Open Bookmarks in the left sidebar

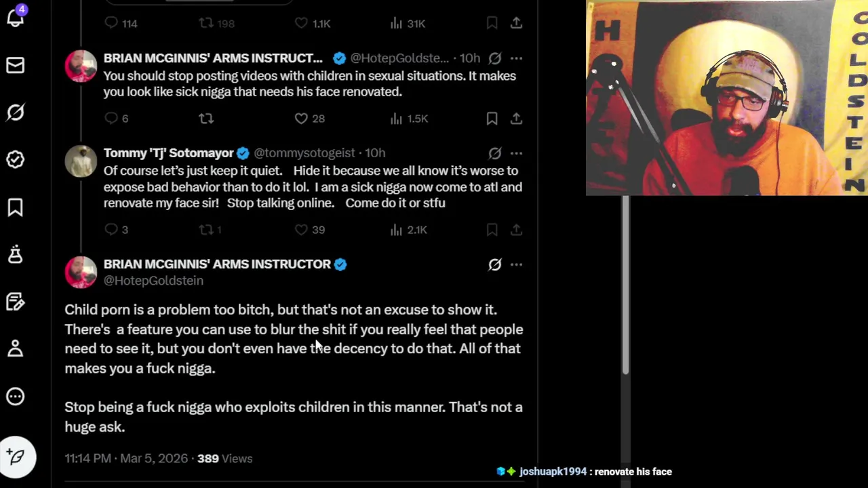pyautogui.click(x=16, y=207)
